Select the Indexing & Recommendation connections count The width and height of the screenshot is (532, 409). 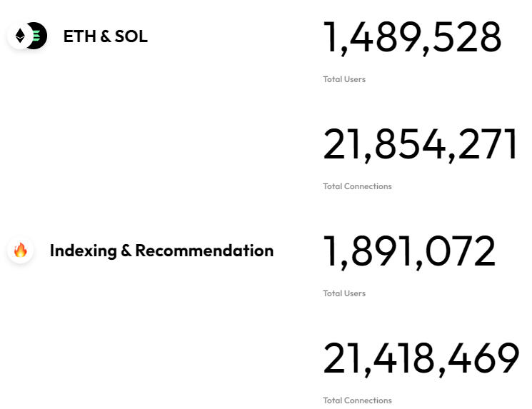[x=421, y=359]
